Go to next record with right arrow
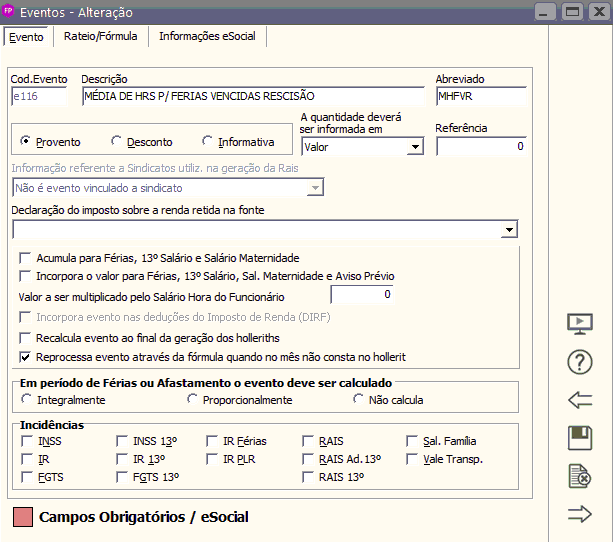 (580, 514)
